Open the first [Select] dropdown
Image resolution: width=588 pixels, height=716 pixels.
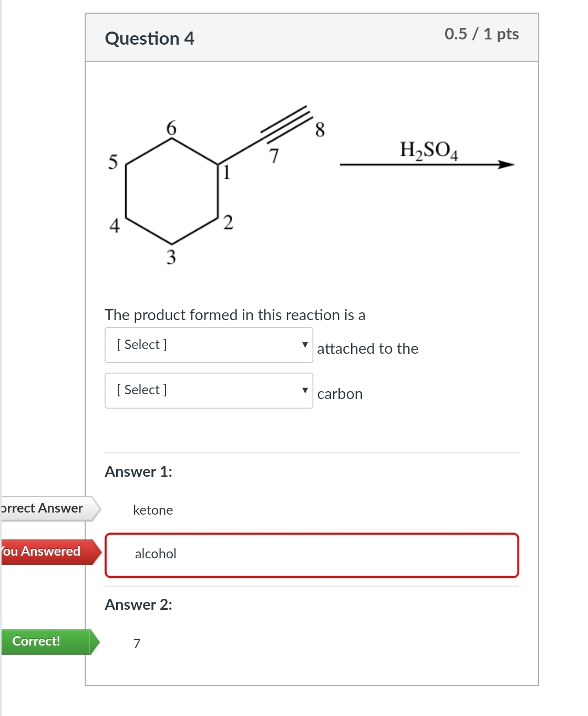click(x=209, y=345)
